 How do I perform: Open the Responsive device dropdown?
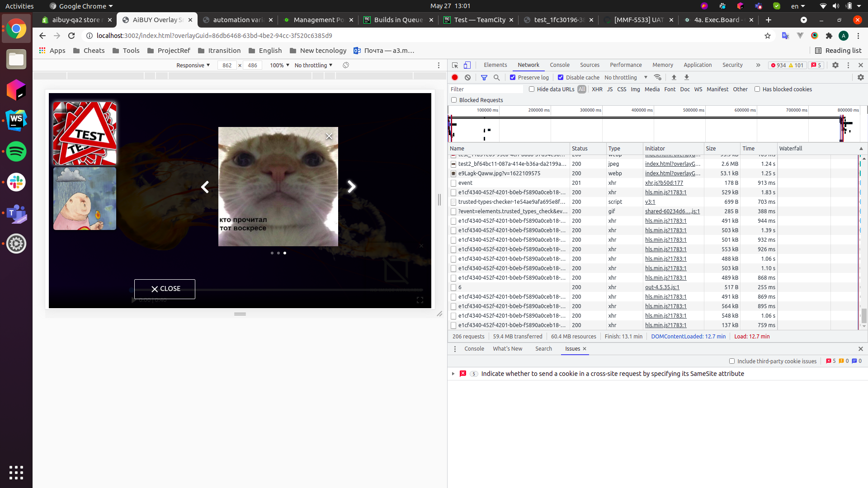[193, 65]
